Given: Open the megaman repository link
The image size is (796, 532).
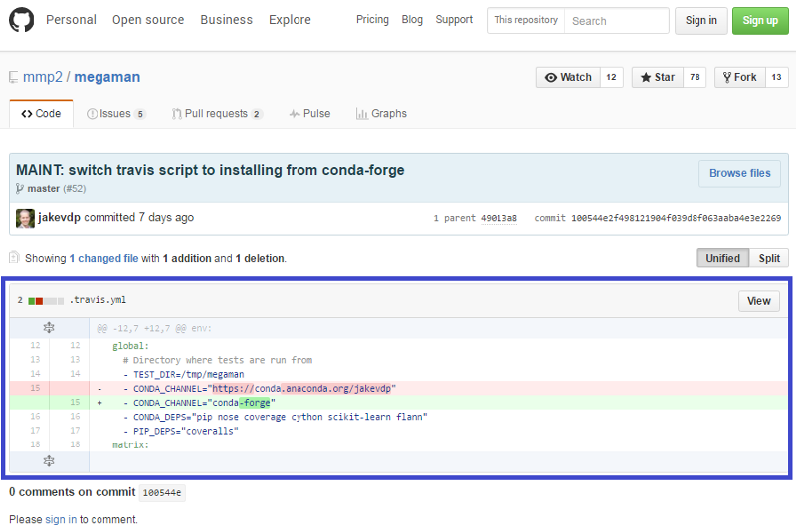Looking at the screenshot, I should (x=107, y=77).
